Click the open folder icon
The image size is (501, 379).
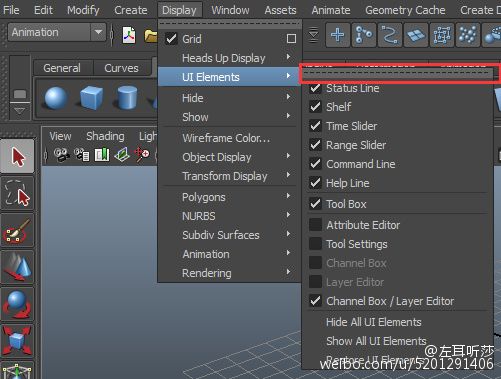[x=151, y=35]
